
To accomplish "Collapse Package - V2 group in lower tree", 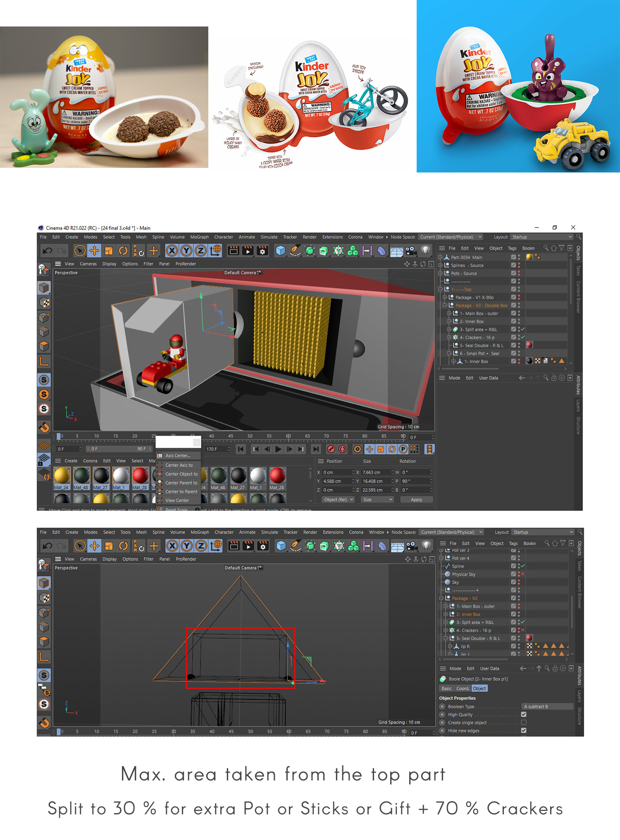I will pos(441,598).
